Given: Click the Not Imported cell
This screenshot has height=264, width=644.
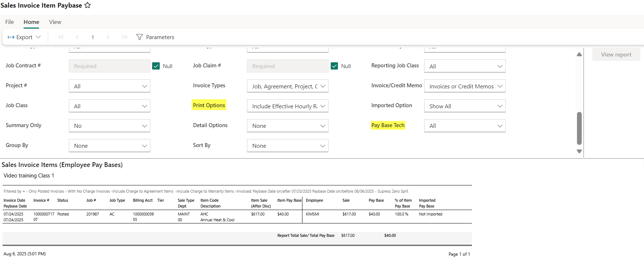Looking at the screenshot, I should tap(431, 214).
